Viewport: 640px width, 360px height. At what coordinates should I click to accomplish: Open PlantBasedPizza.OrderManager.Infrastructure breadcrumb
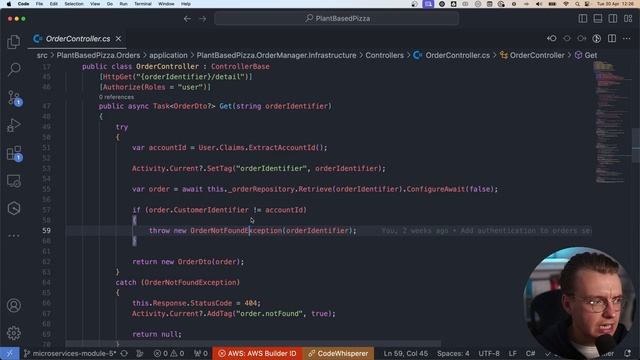click(x=276, y=55)
